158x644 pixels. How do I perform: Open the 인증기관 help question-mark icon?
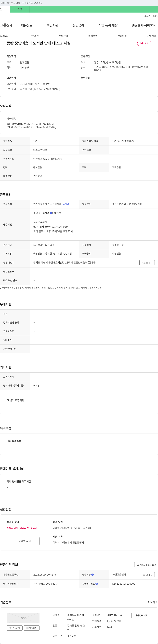coord(92,575)
